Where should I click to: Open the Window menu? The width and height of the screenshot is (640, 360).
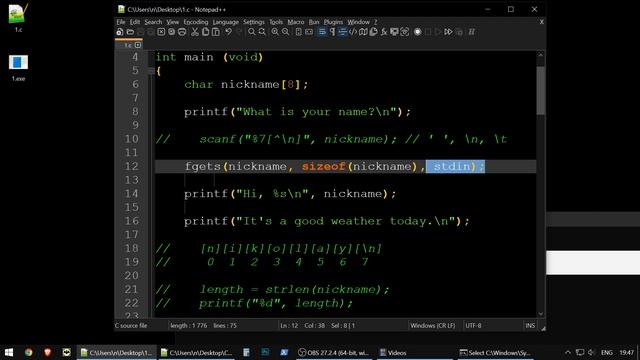tap(358, 22)
